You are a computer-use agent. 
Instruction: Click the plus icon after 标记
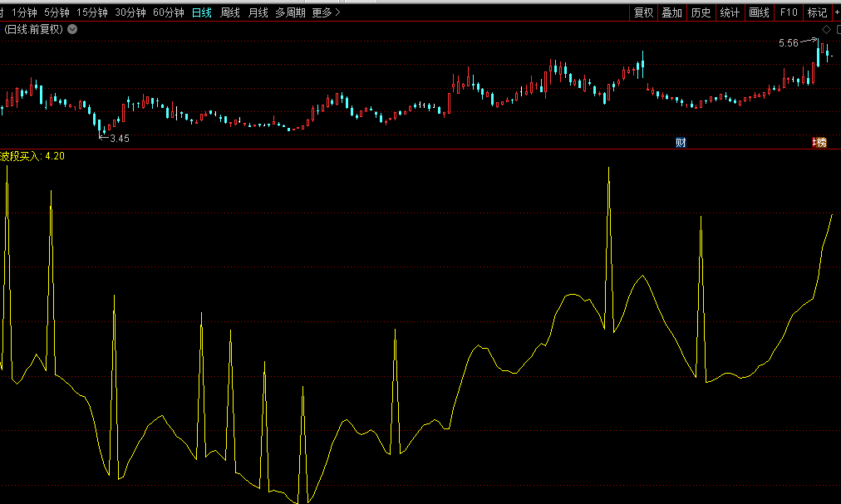(x=837, y=12)
